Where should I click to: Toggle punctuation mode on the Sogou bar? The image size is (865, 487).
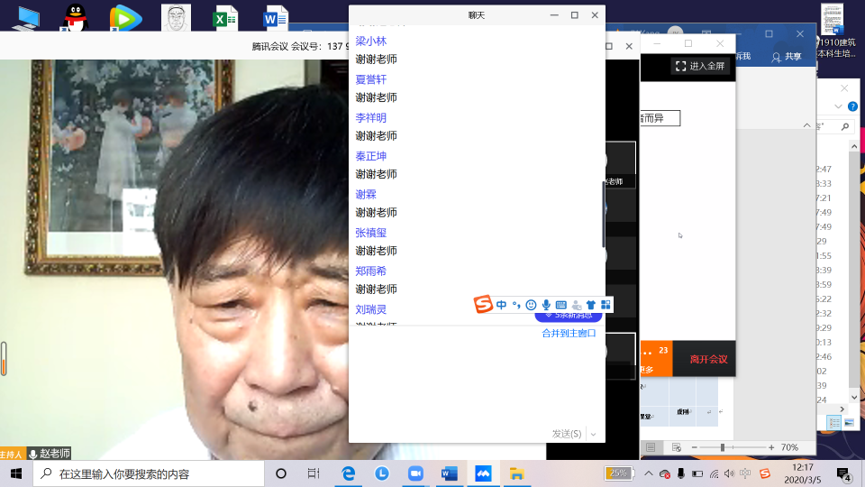(516, 304)
